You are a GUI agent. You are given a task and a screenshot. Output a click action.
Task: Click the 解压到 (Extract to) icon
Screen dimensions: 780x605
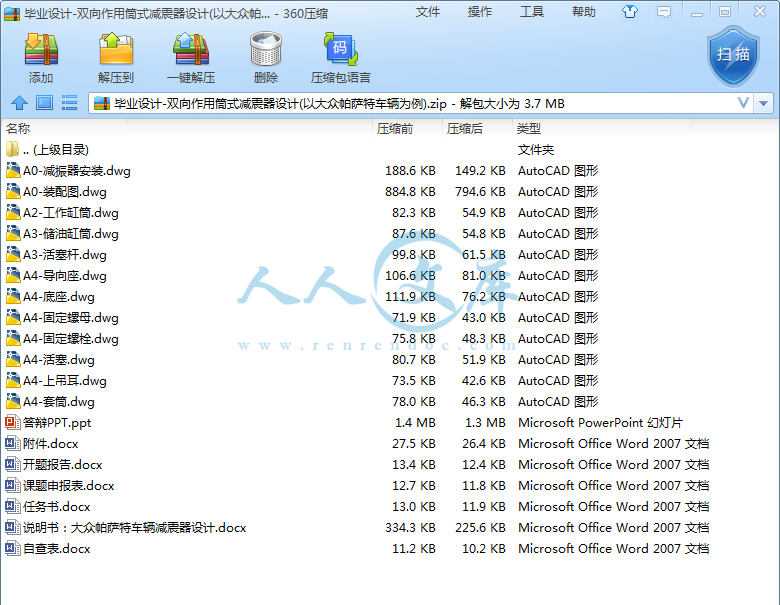click(116, 50)
